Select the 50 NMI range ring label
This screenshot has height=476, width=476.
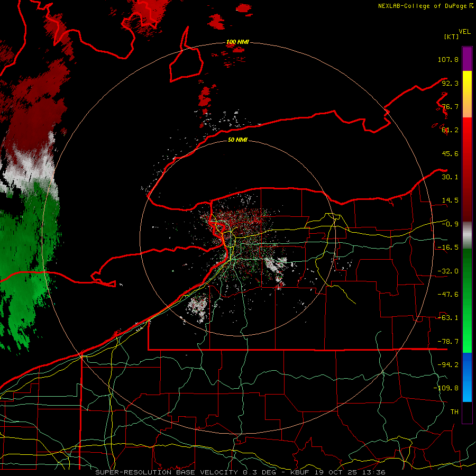tap(237, 140)
